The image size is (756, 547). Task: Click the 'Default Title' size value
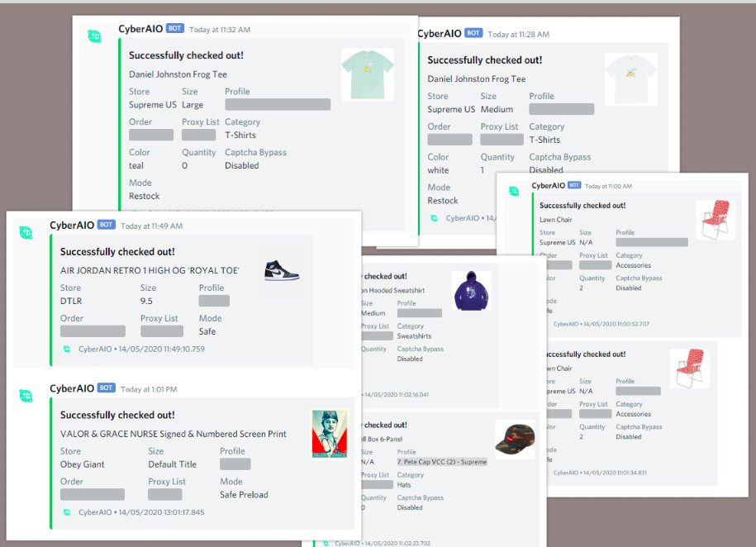click(x=172, y=464)
